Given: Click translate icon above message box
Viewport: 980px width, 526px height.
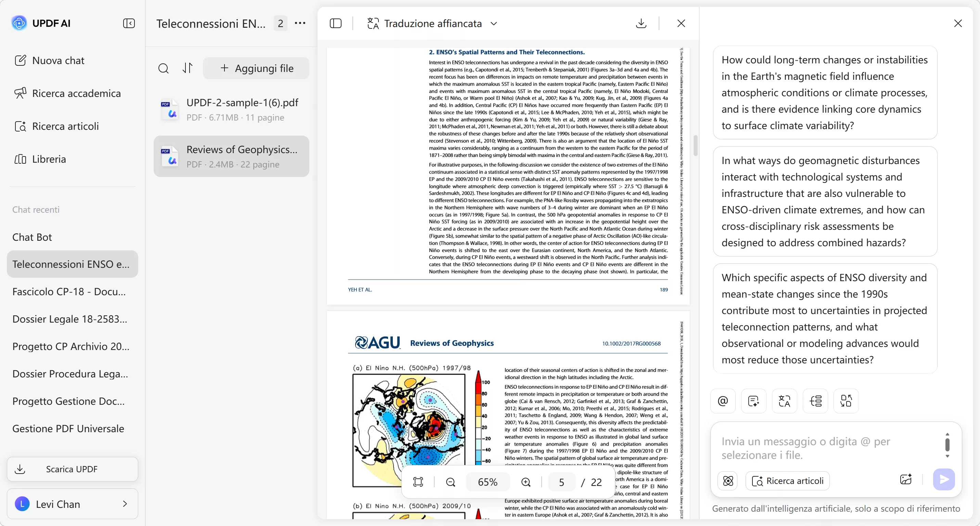Looking at the screenshot, I should 785,401.
